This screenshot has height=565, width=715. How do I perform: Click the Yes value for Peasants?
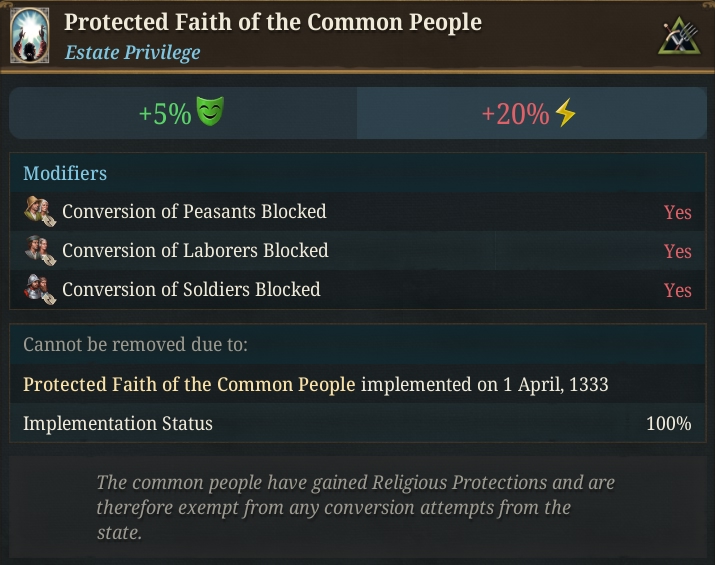[x=678, y=213]
